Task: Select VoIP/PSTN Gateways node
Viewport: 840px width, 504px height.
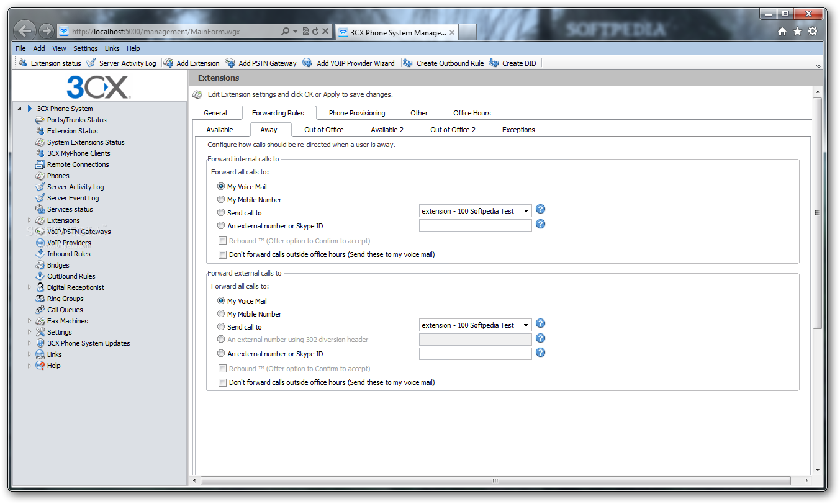Action: click(79, 232)
